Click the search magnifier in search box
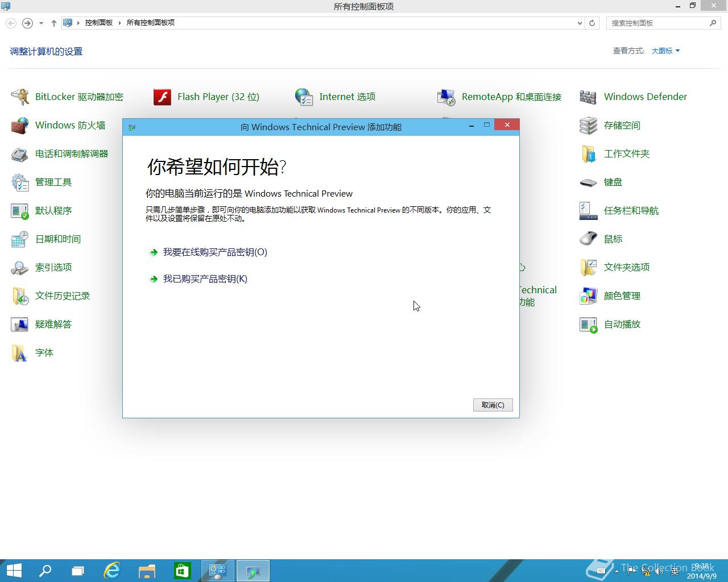 pos(713,23)
